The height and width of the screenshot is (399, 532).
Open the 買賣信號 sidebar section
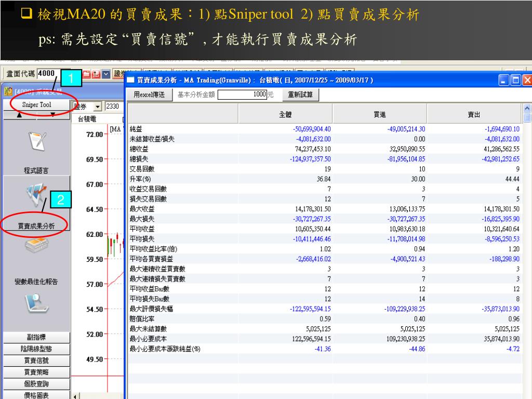pyautogui.click(x=36, y=361)
